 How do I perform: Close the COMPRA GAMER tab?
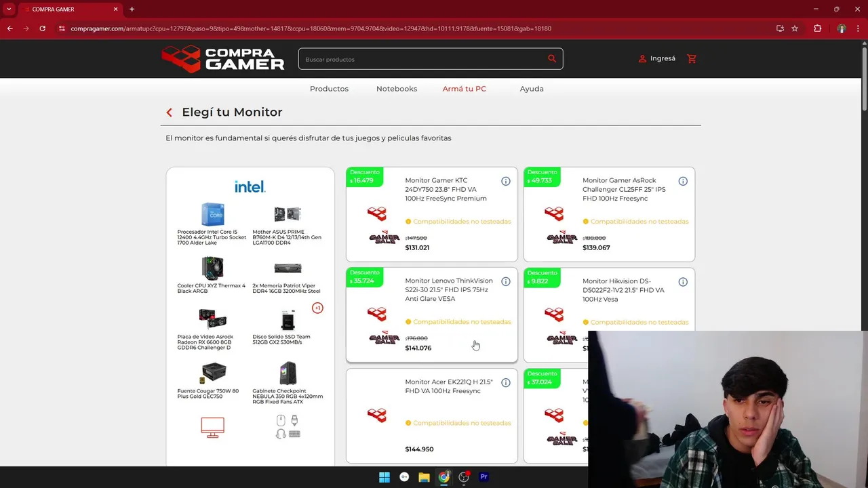coord(115,9)
